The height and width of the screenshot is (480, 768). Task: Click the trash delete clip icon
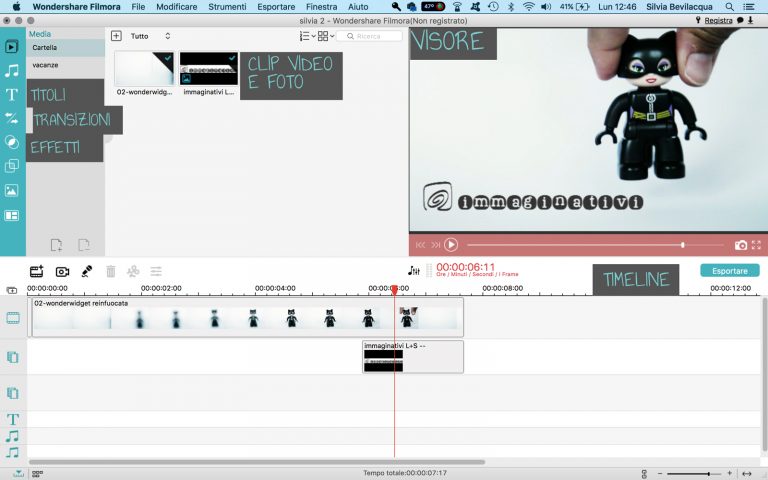click(111, 271)
